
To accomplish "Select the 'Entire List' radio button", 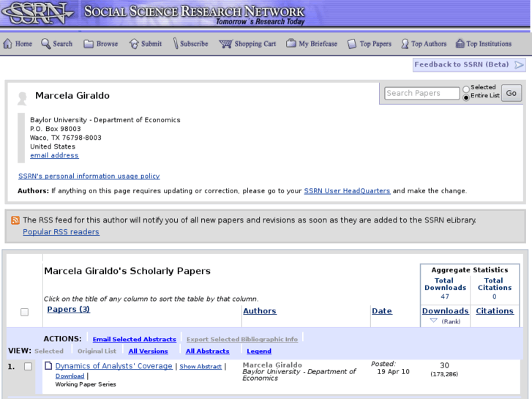I will (x=466, y=97).
